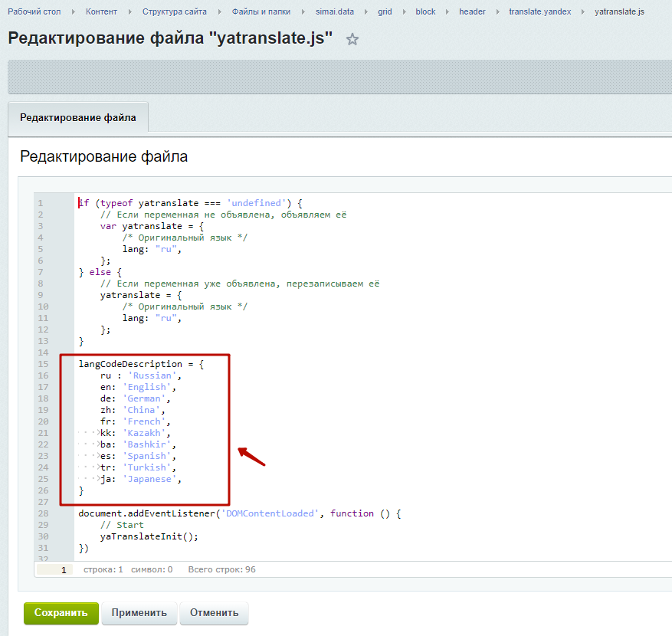Go to Контент breadcrumb section
The image size is (672, 636).
[102, 11]
